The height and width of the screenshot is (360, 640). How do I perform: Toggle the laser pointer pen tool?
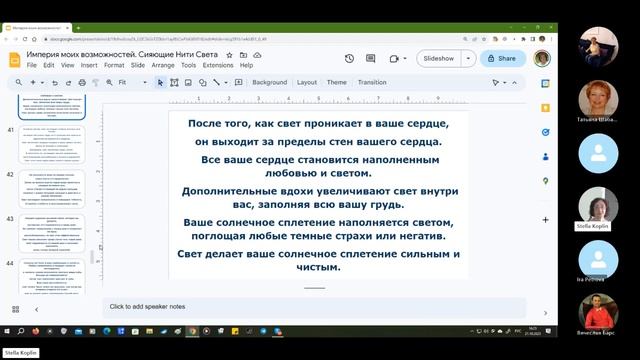496,82
